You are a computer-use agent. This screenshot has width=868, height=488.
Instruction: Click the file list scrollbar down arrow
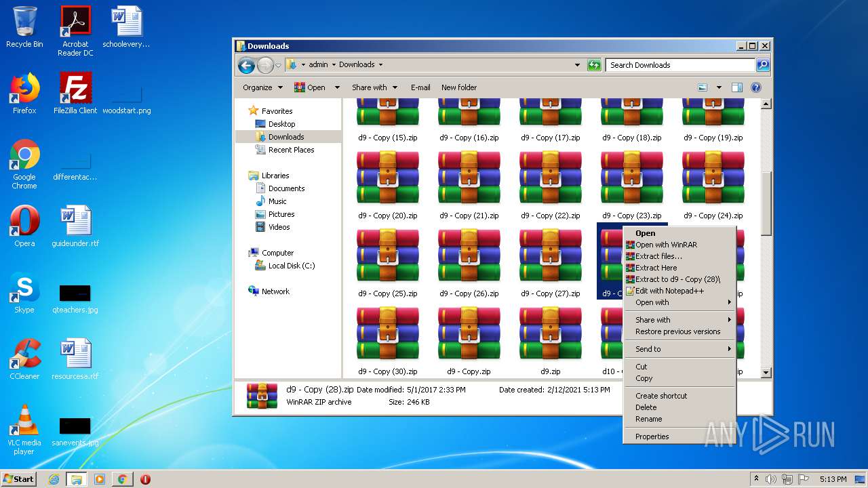[766, 372]
